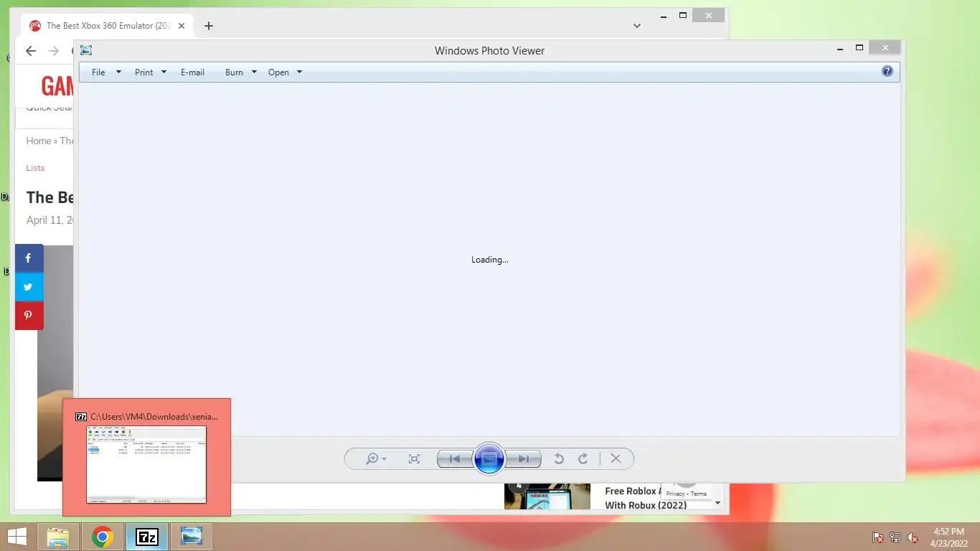Share the article on Facebook
This screenshot has width=980, height=551.
[x=29, y=258]
